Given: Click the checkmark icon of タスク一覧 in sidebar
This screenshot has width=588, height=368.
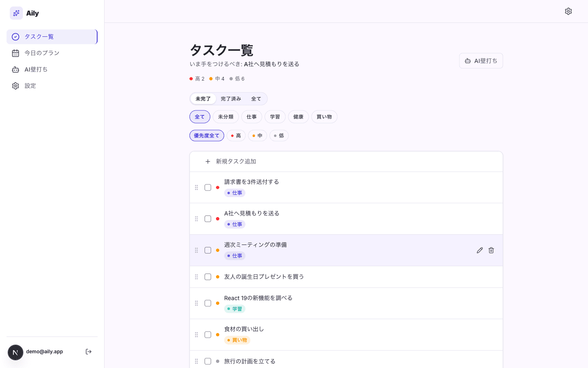Looking at the screenshot, I should (16, 37).
